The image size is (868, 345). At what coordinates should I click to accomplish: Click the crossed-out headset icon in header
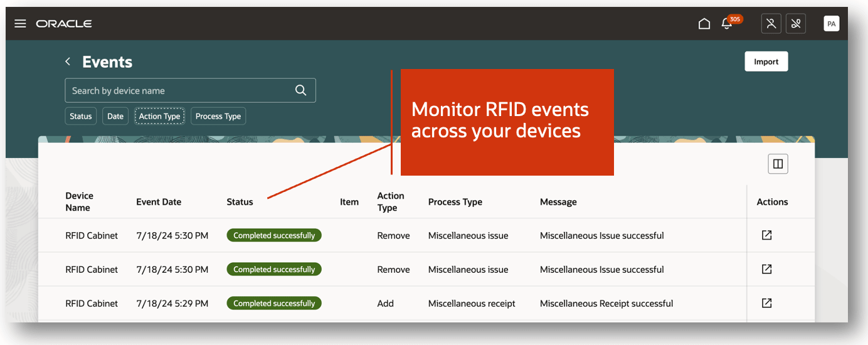pos(796,24)
